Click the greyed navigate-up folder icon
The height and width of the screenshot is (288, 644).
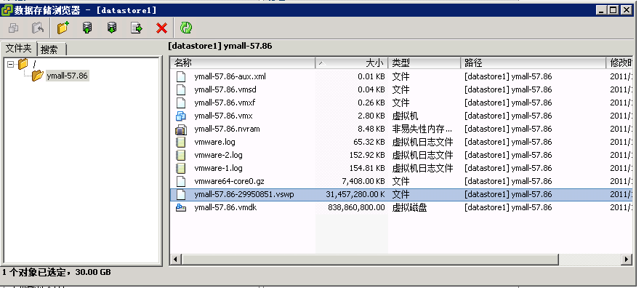(38, 28)
